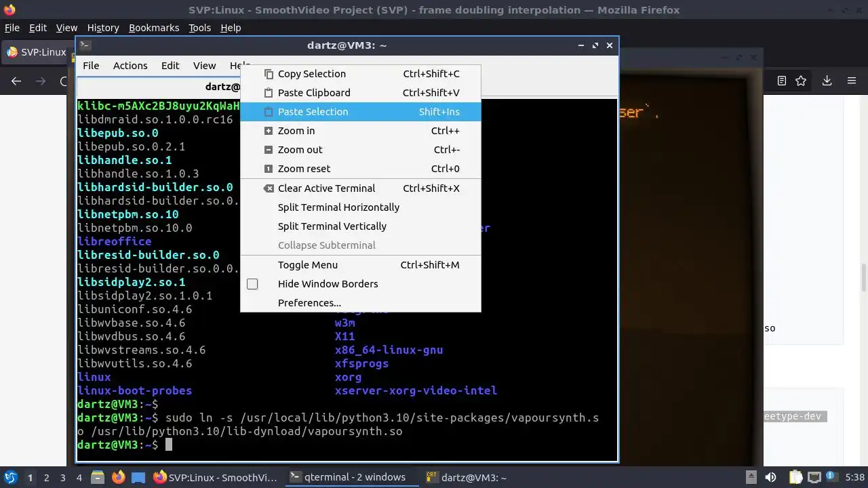Click the highlighted Paste Selection entry
Screen dimensions: 868x488
(x=360, y=112)
